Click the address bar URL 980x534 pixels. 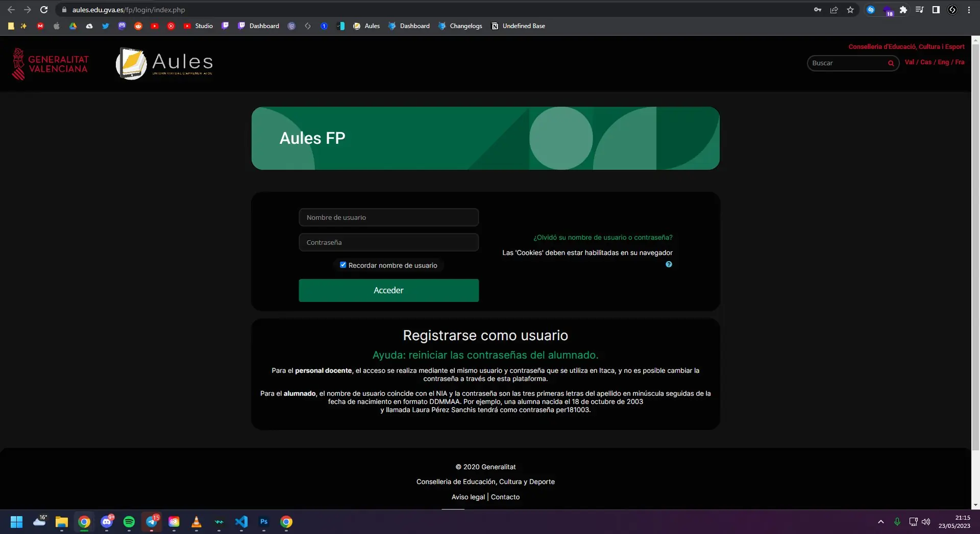coord(129,10)
